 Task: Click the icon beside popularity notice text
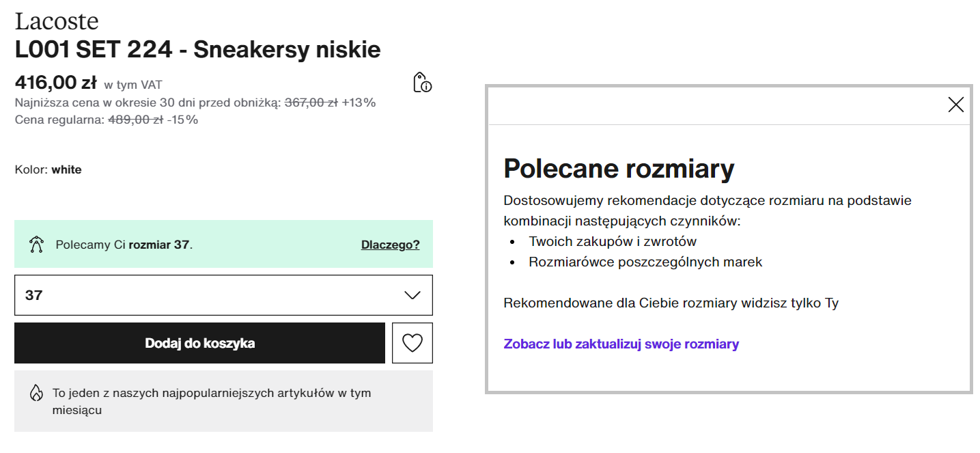[35, 394]
